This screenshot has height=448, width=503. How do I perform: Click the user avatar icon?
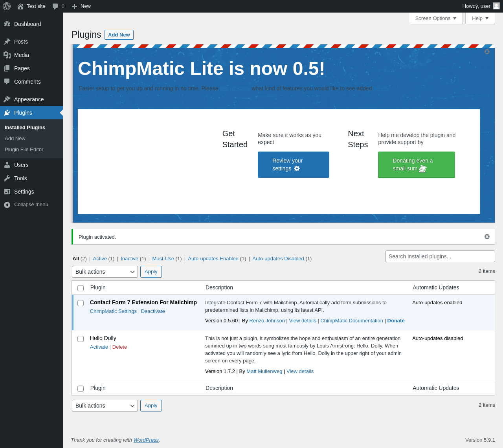click(496, 6)
